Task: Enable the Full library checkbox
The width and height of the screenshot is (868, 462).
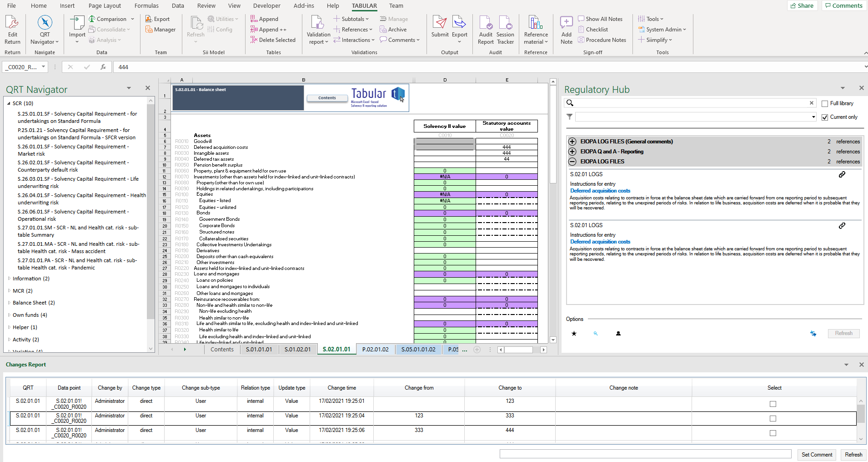Action: [x=825, y=104]
